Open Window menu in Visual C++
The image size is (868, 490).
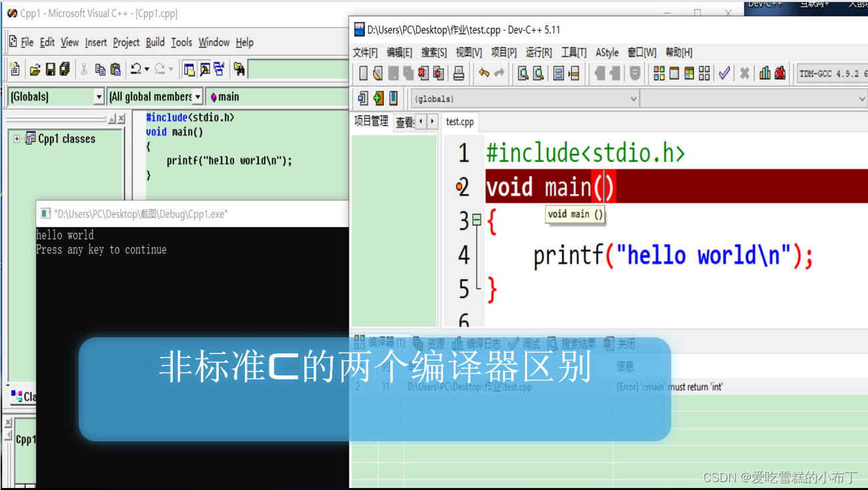214,42
